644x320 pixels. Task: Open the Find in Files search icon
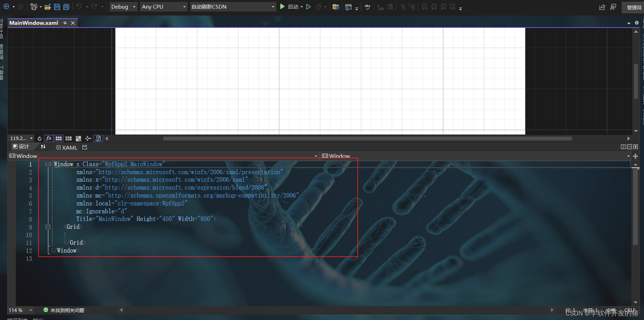click(x=336, y=7)
